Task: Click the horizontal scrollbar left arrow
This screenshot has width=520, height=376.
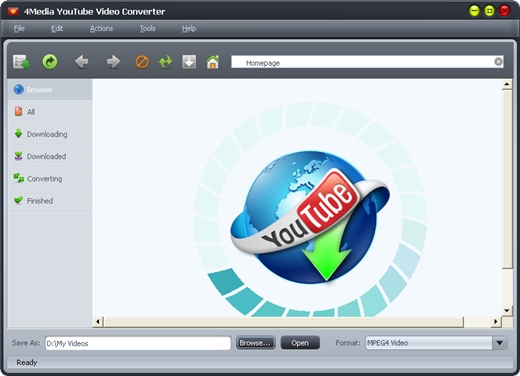Action: 98,322
